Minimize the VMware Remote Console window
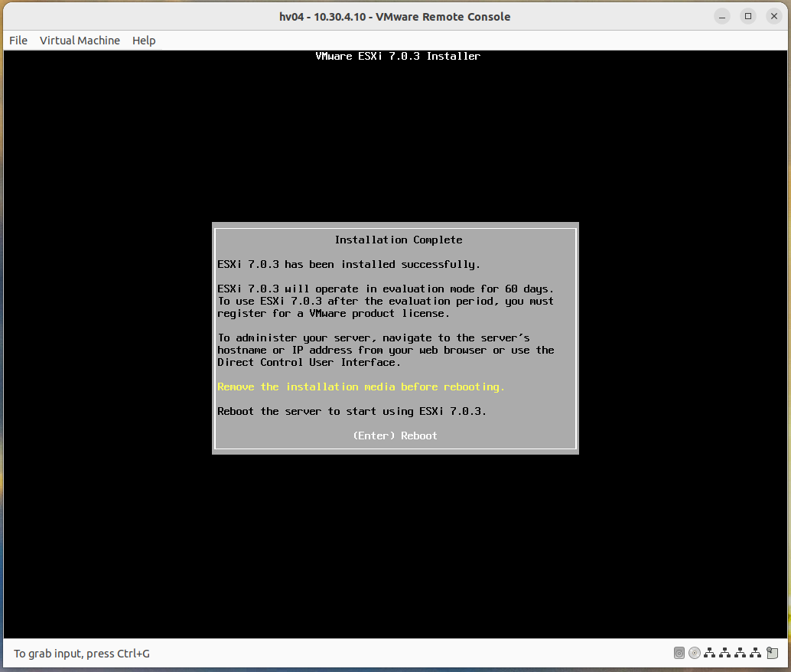 pyautogui.click(x=721, y=15)
